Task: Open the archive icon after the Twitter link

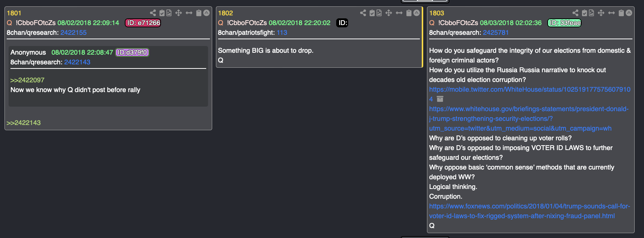Action: 440,99
